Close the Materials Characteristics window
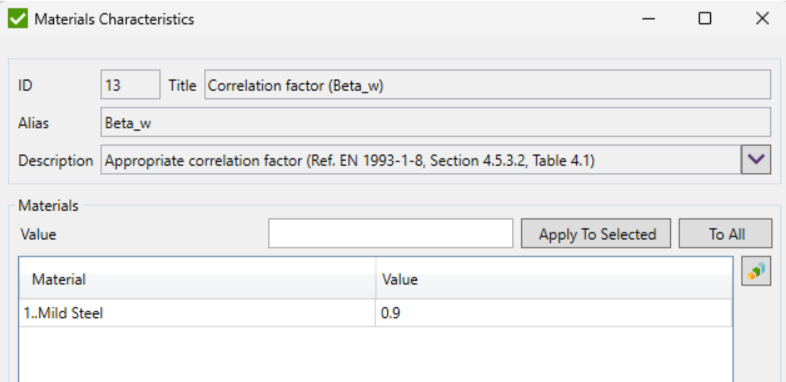Viewport: 786px width, 382px height. coord(762,19)
